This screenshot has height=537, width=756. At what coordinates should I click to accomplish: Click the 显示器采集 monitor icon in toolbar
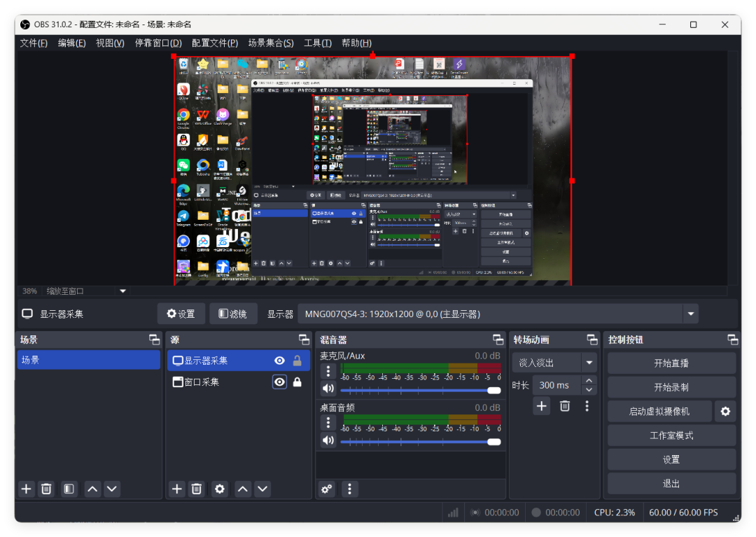pyautogui.click(x=27, y=314)
